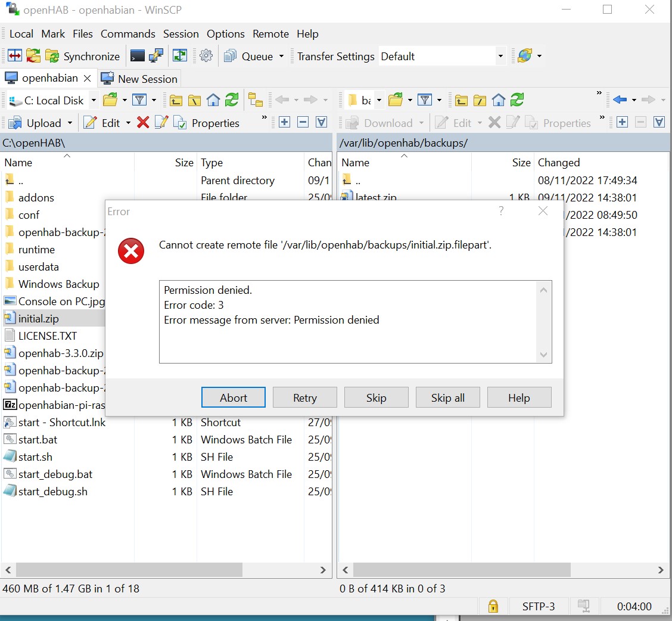Click the Skip button
The image size is (672, 621).
pyautogui.click(x=377, y=398)
